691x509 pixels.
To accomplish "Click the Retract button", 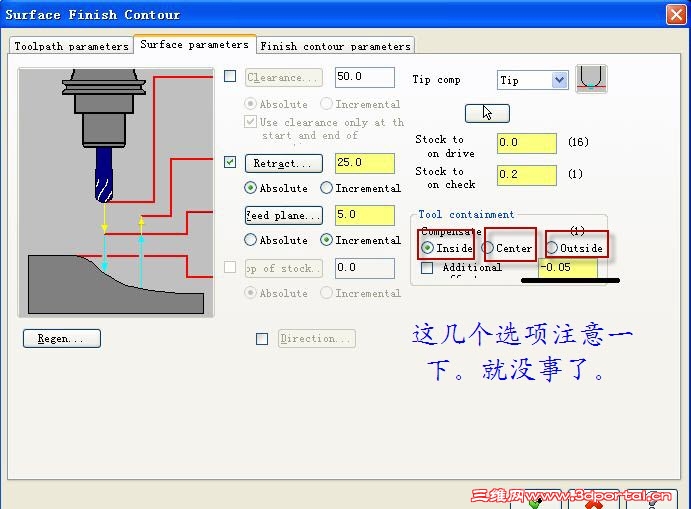I will [x=284, y=163].
